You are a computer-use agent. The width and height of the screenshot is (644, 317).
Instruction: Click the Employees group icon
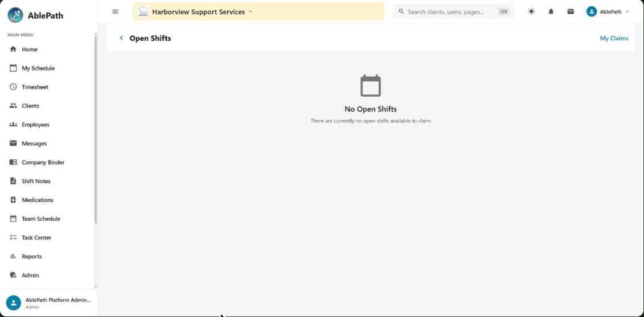[x=13, y=125]
